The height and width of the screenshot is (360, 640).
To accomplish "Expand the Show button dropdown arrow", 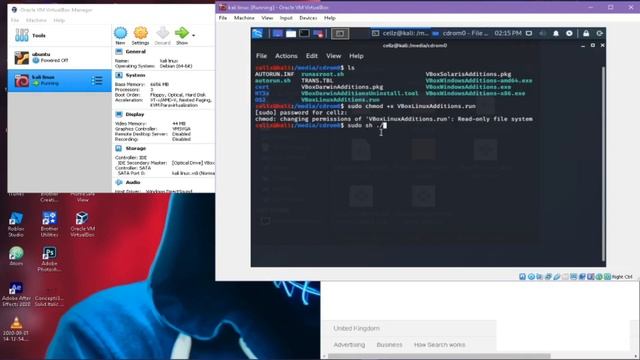I will (193, 36).
